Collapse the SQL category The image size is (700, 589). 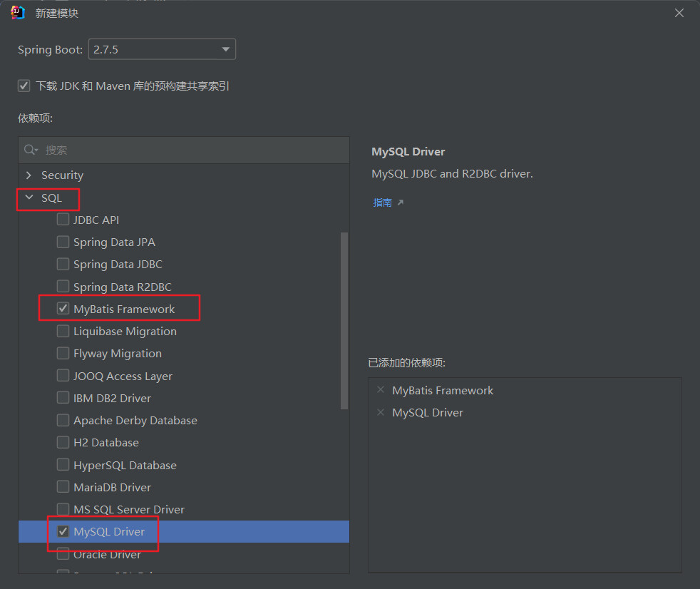29,198
